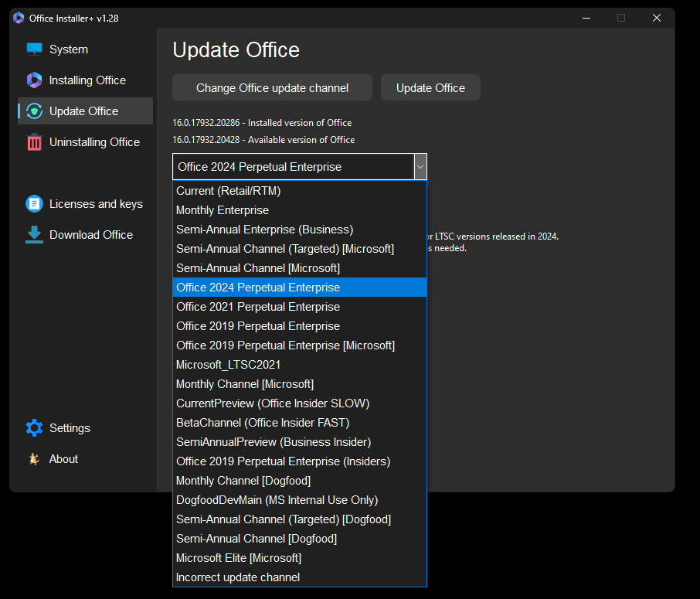Click the Update Office page heading
Screen dimensions: 700x599
pos(236,49)
